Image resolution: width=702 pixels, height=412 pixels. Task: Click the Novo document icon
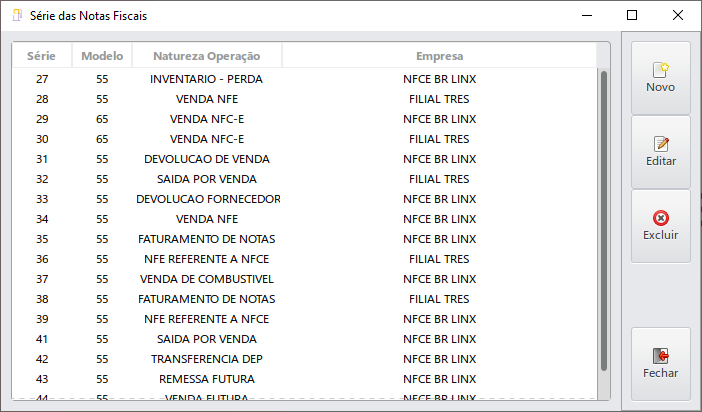tap(660, 69)
